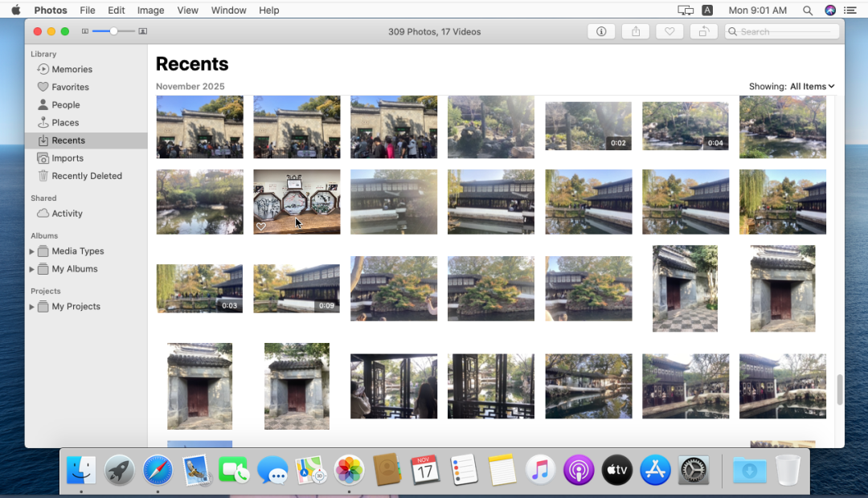Open Notes from the Dock
Screen dimensions: 868x498
point(502,471)
